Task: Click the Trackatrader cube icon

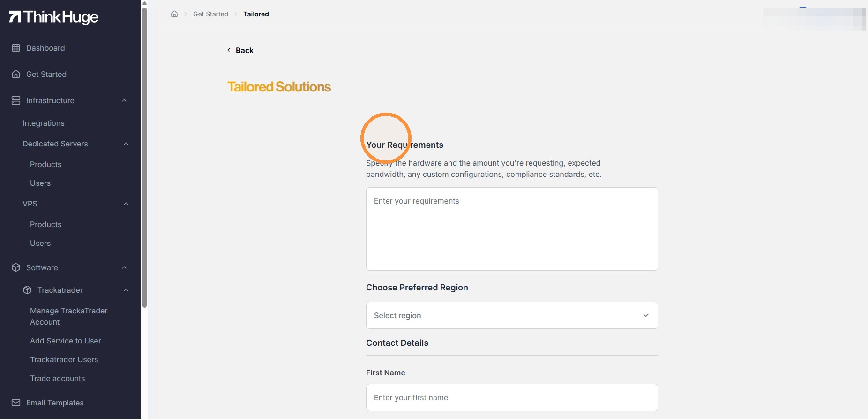Action: (x=27, y=290)
